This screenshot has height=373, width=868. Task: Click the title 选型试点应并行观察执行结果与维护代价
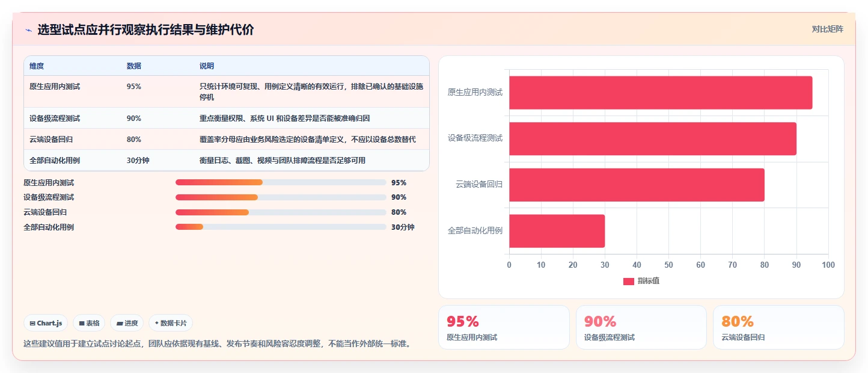pos(145,30)
